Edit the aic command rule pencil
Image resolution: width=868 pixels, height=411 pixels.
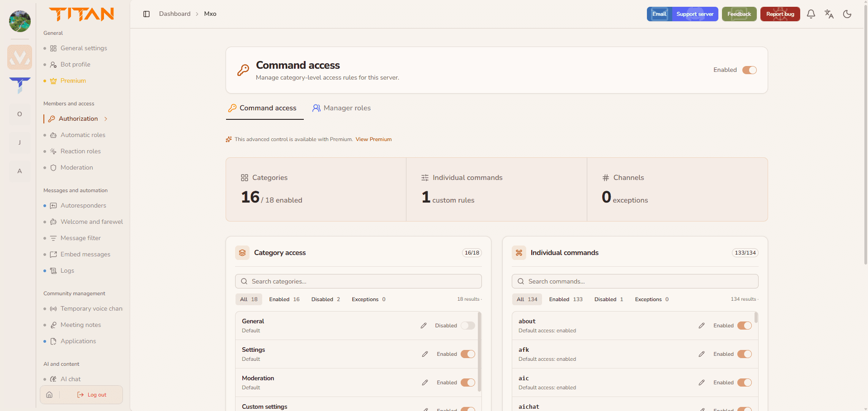pos(702,383)
